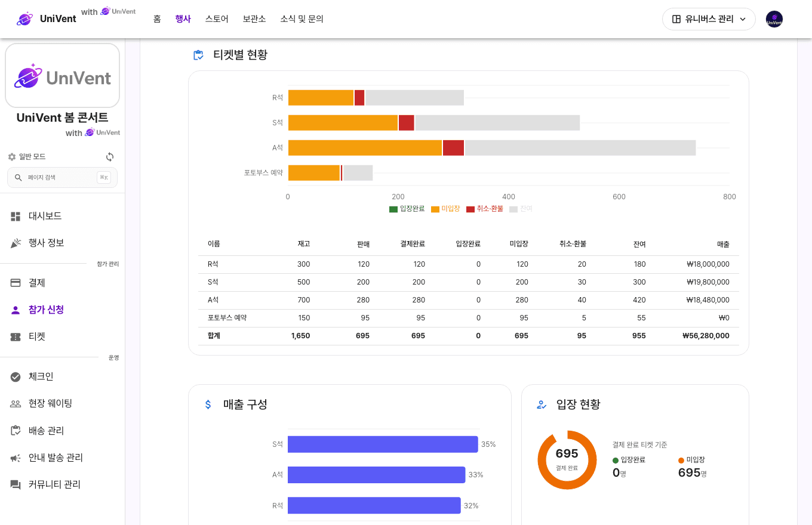Open the user profile avatar

(774, 19)
